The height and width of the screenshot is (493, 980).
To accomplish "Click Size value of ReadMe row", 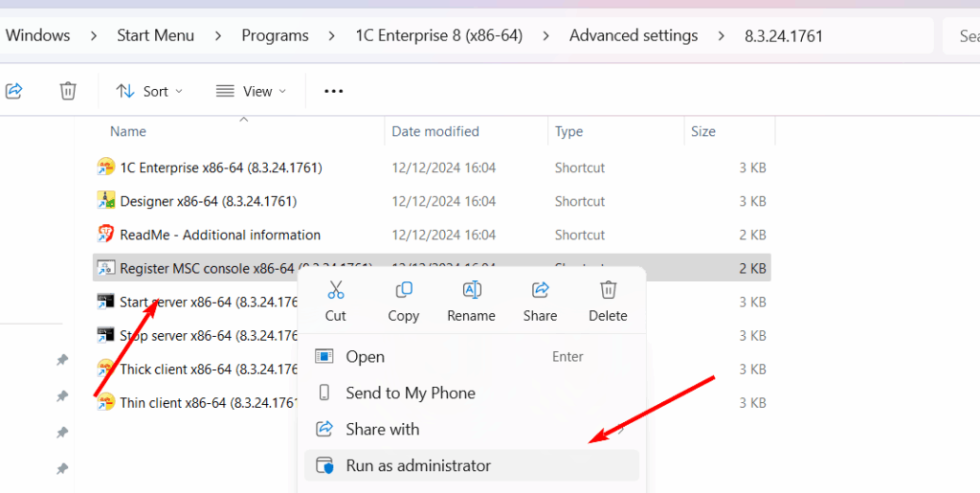I will tap(752, 235).
